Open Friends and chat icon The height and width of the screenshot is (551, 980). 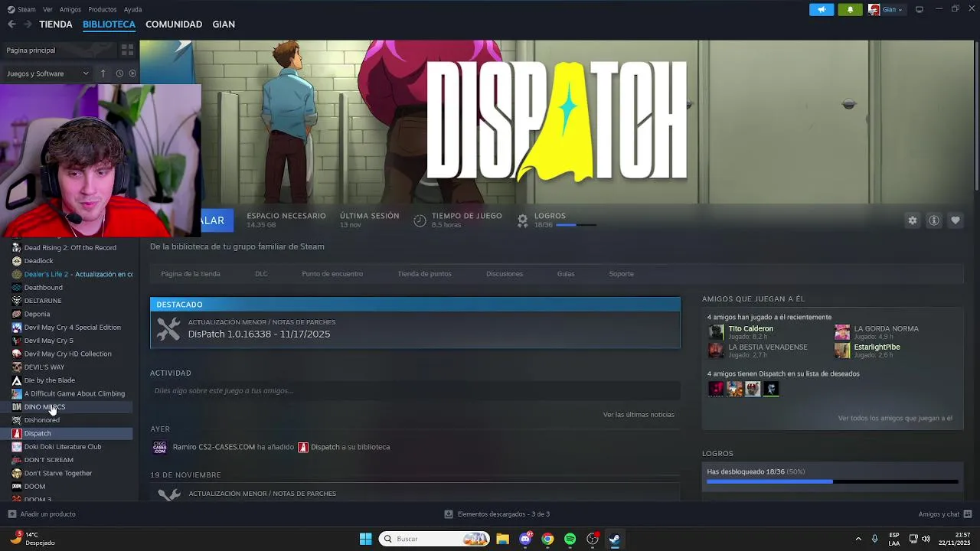click(x=968, y=514)
